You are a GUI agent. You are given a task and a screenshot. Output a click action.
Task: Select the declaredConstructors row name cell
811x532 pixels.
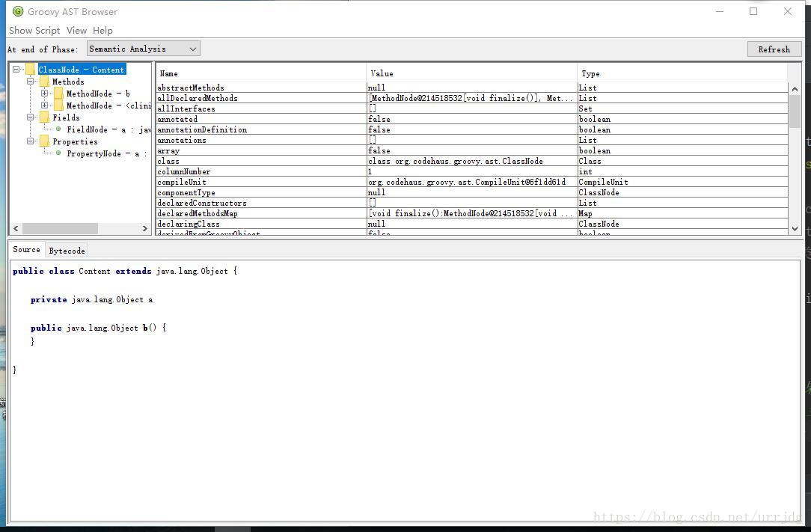tap(261, 203)
